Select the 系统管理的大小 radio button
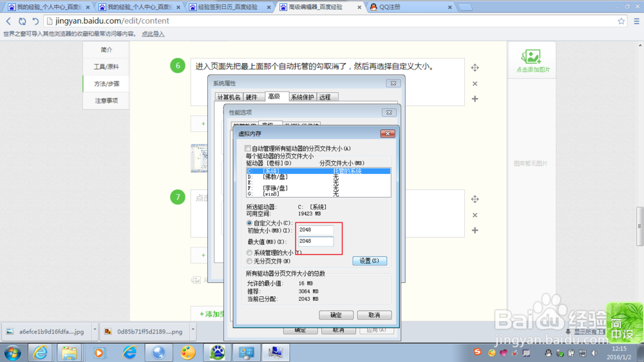This screenshot has width=644, height=362. click(x=249, y=252)
